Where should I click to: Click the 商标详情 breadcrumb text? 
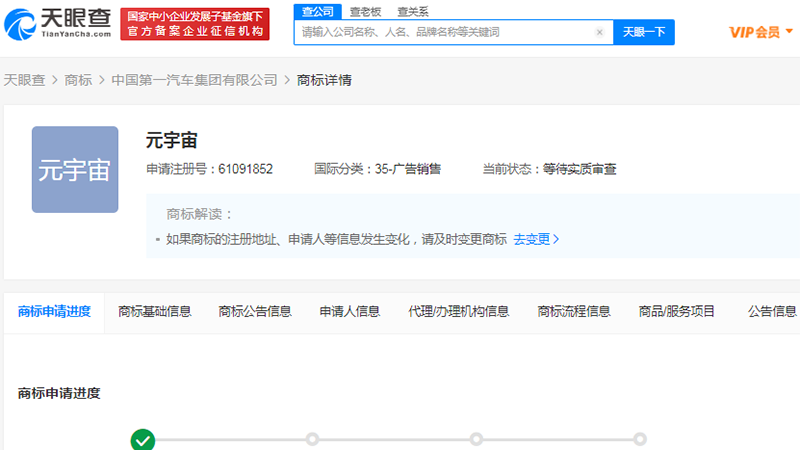point(324,80)
